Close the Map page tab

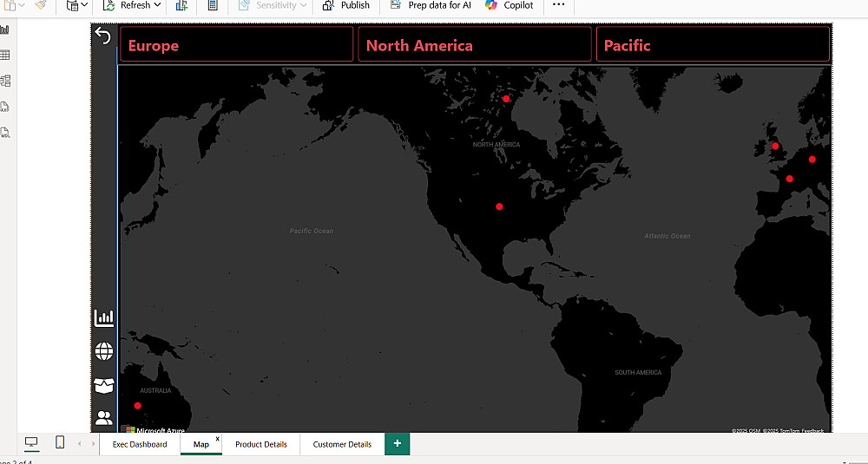click(218, 439)
